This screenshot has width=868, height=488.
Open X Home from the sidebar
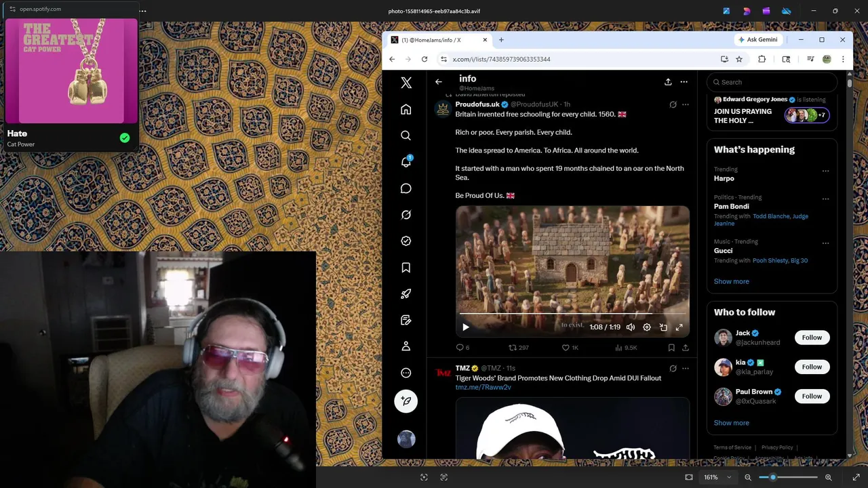[406, 109]
